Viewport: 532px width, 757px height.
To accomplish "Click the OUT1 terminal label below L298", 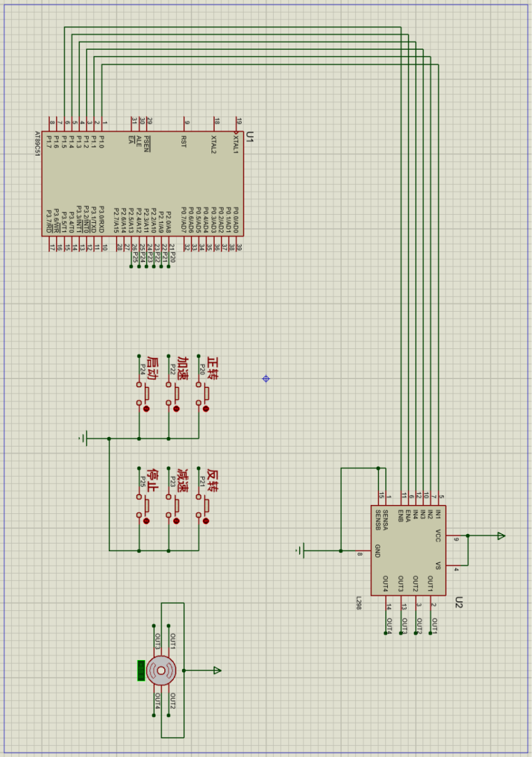I will pyautogui.click(x=434, y=626).
